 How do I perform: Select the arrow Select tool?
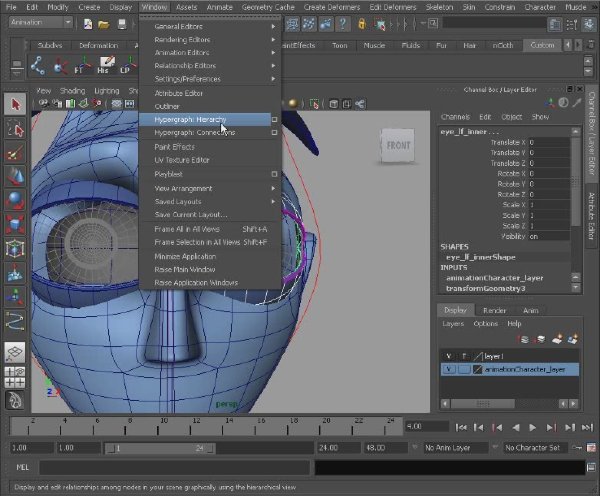15,104
